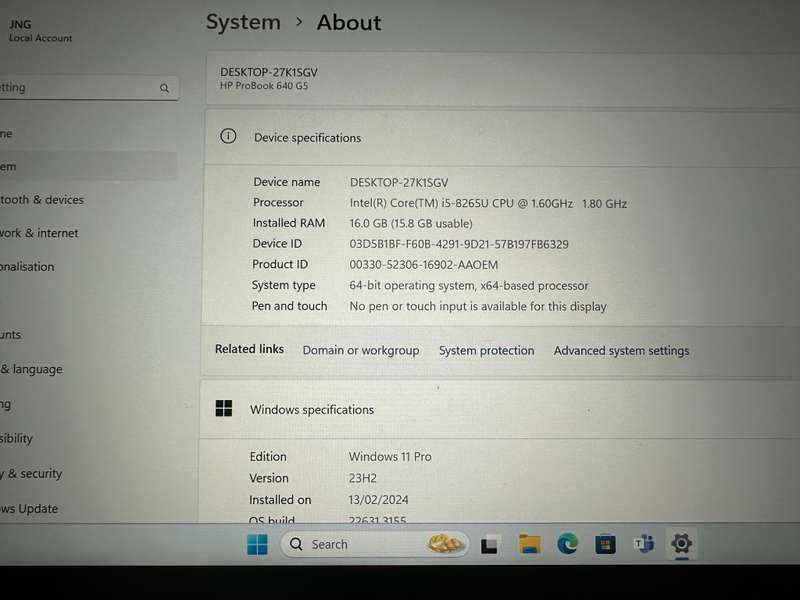Screen dimensions: 800x600
Task: Select Network & internet in the sidebar
Action: pos(88,233)
